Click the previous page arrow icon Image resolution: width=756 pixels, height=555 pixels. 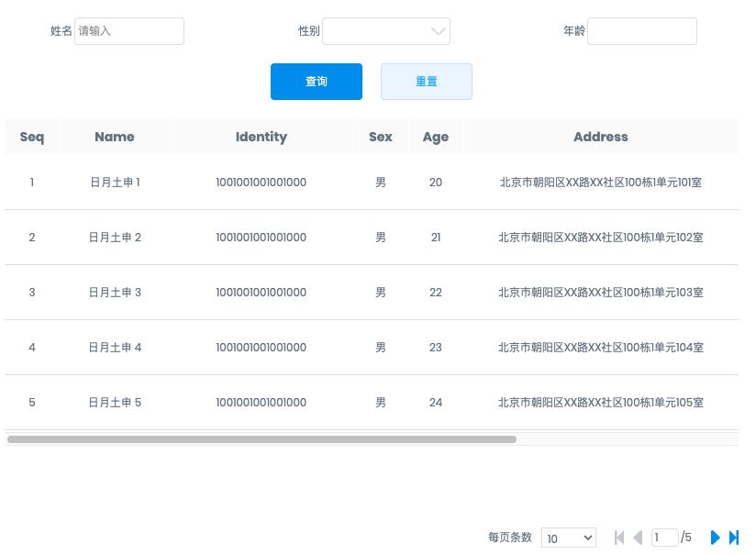(x=638, y=538)
